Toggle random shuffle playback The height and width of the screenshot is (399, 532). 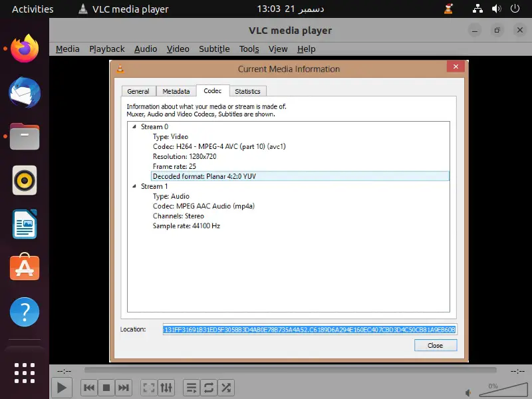point(226,388)
